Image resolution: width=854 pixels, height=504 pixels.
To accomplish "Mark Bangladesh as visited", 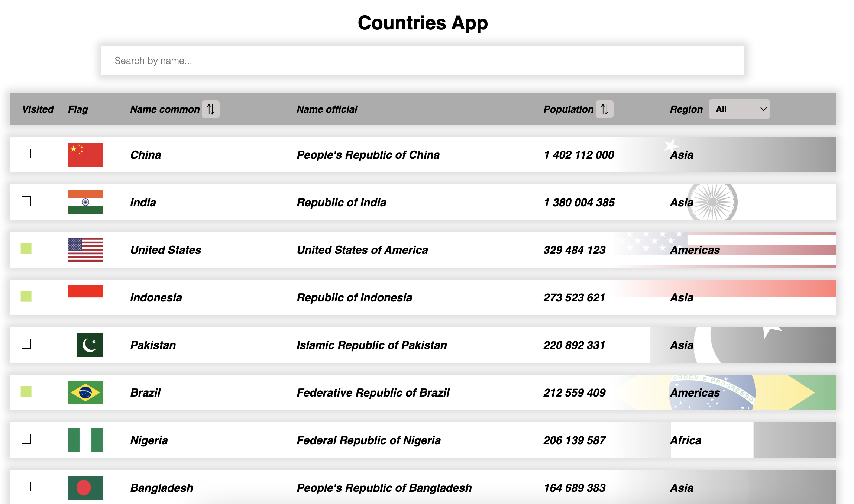I will tap(25, 487).
